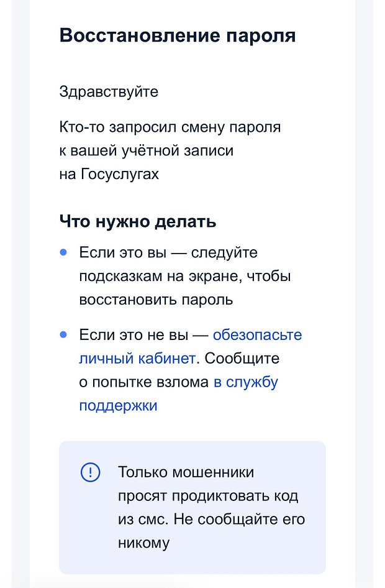Click "просят продиктовать код" warning text
The image size is (385, 588).
pos(208,496)
